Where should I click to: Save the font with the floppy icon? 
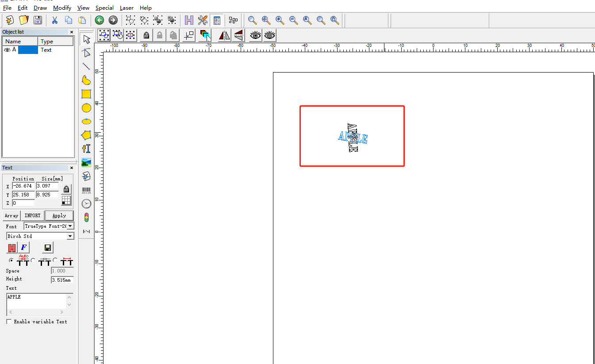pyautogui.click(x=47, y=247)
